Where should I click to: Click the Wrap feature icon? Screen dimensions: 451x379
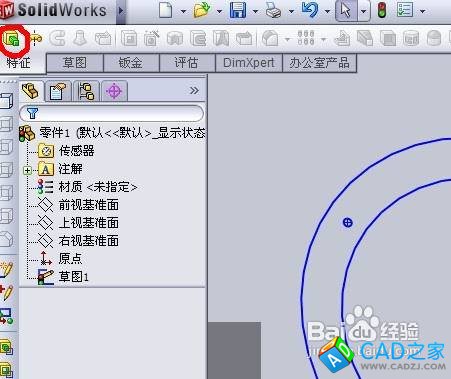411,39
